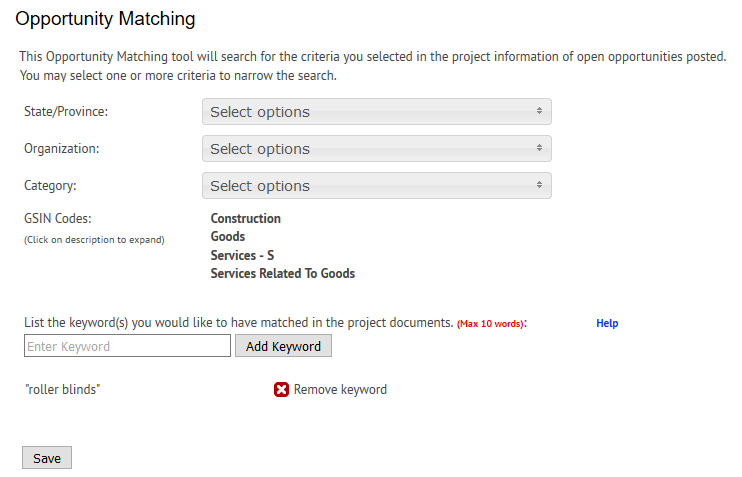Click the State/Province field label
Screen dimensions: 742x477
(66, 112)
